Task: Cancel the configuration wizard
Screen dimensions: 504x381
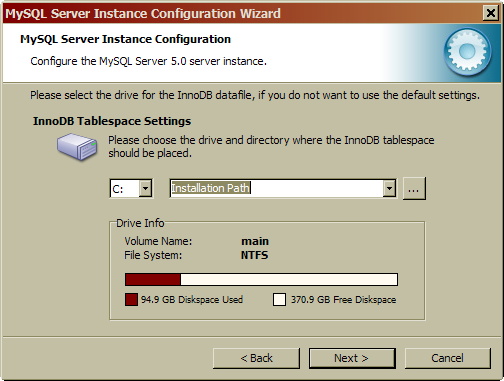Action: click(x=448, y=358)
